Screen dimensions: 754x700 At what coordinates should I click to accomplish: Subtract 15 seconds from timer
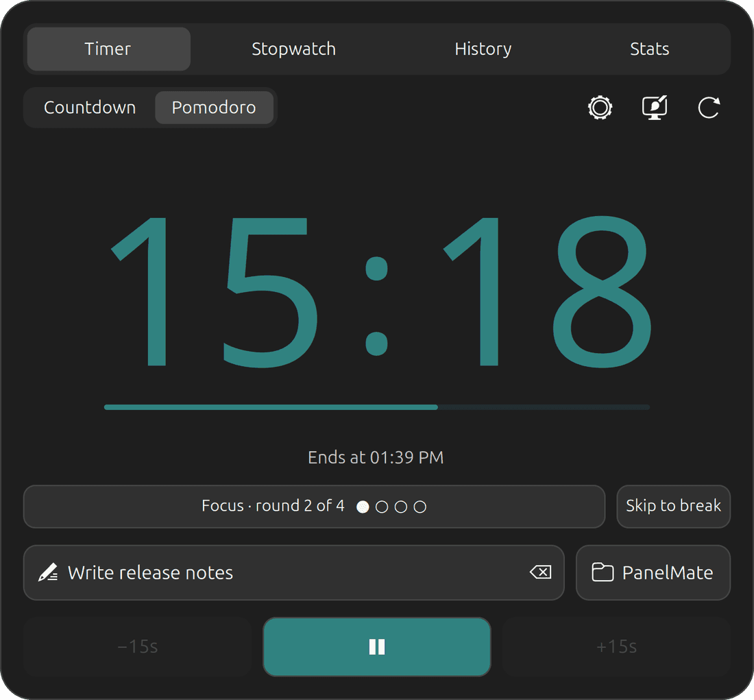pos(138,647)
